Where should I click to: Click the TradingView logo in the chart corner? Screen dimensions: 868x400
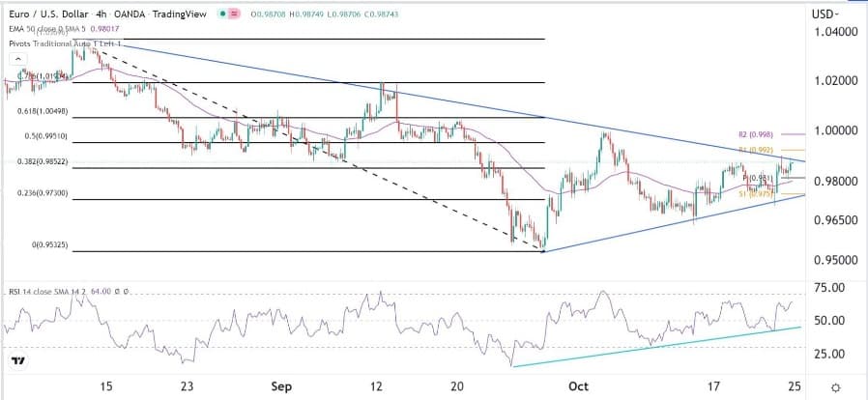click(18, 361)
